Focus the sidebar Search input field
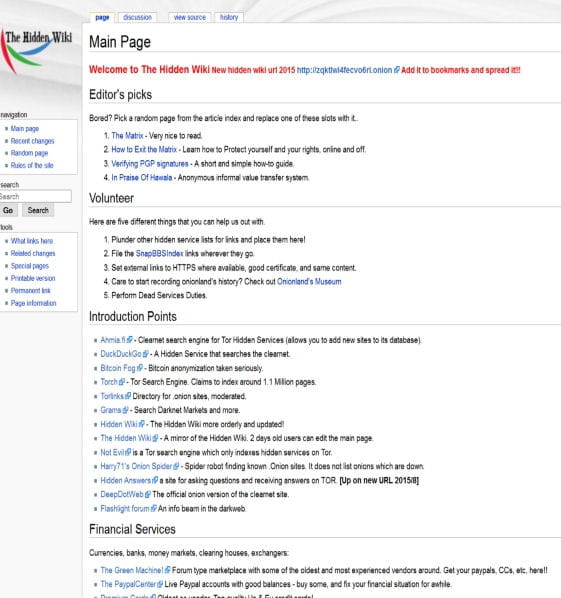This screenshot has width=561, height=598. pyautogui.click(x=35, y=196)
